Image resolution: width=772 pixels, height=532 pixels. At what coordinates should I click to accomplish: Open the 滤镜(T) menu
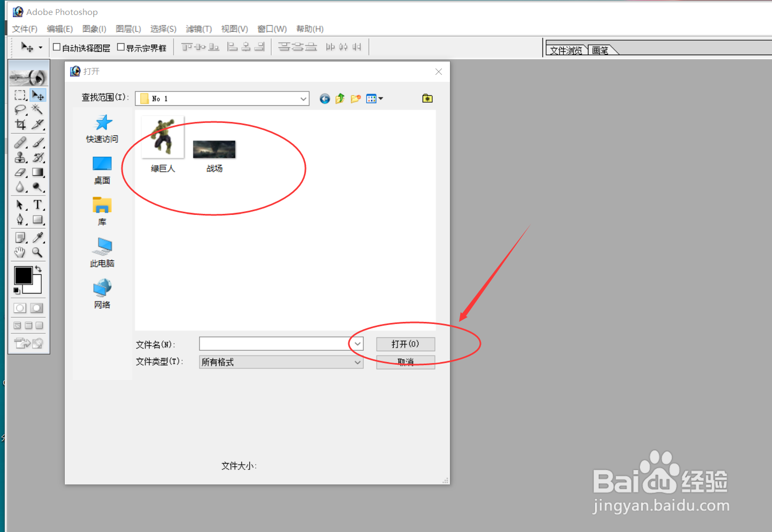pyautogui.click(x=198, y=29)
